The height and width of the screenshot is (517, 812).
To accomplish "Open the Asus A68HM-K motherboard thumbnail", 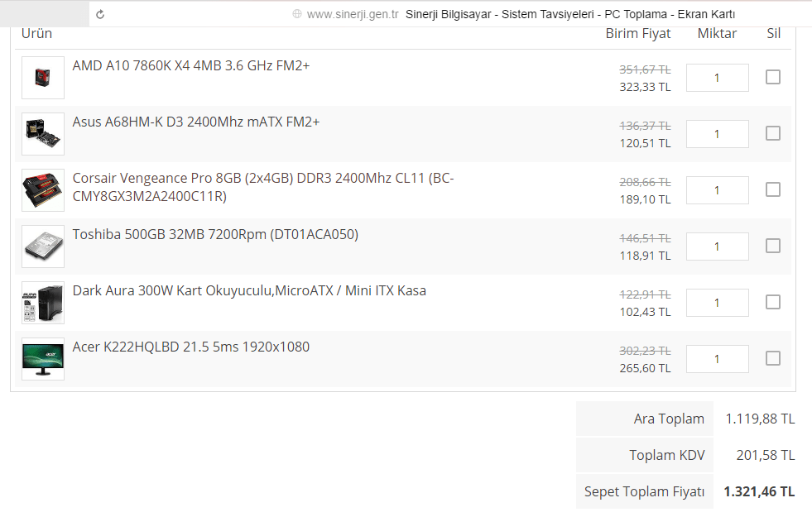I will tap(43, 134).
